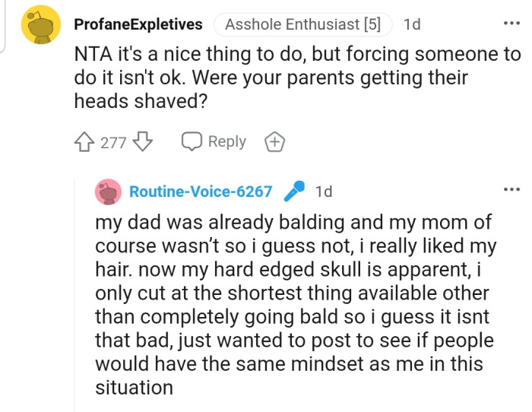Collapse the thread line beside Routine-Voice-6267's reply

(74, 304)
